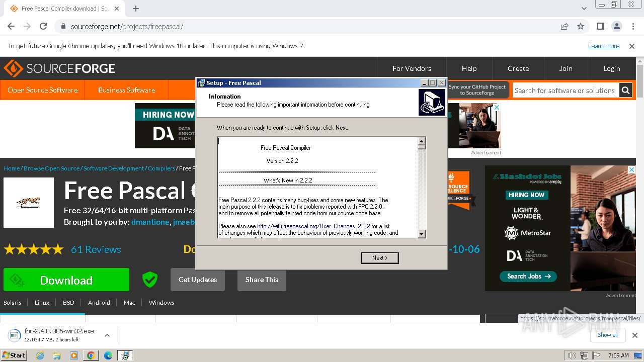The width and height of the screenshot is (644, 362).
Task: Click the volume speaker tray icon
Action: point(572,355)
